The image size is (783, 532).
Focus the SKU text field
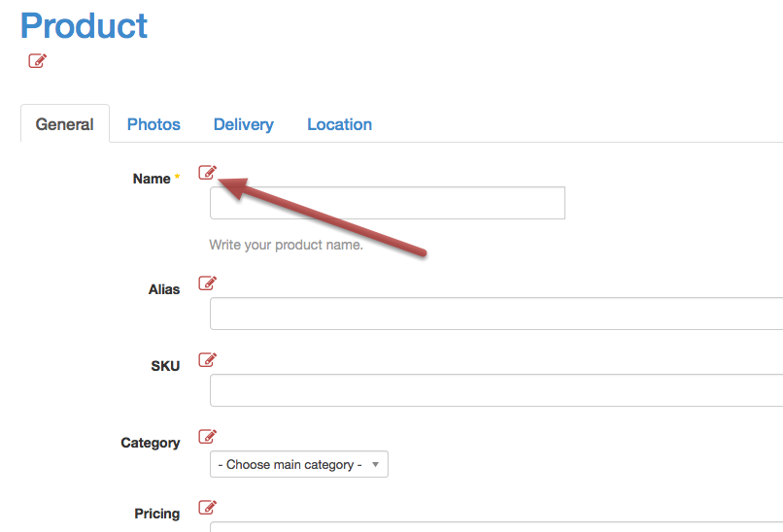tap(496, 390)
